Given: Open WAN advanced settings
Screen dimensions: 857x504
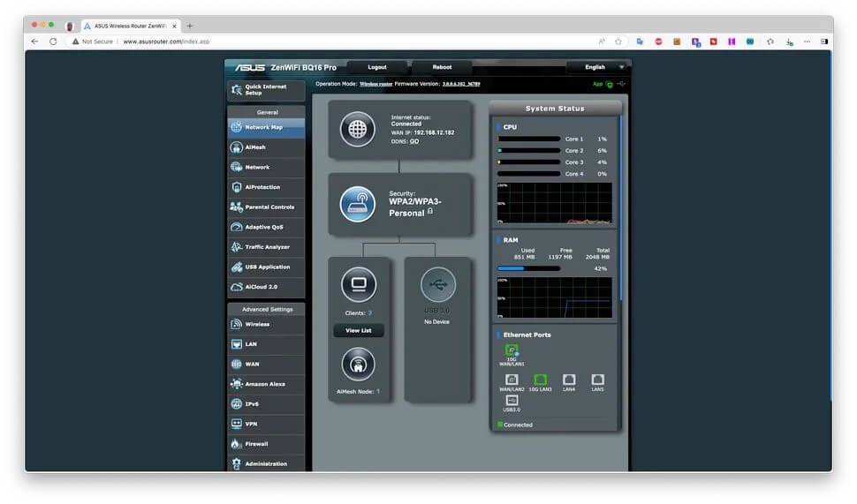Looking at the screenshot, I should click(x=266, y=365).
